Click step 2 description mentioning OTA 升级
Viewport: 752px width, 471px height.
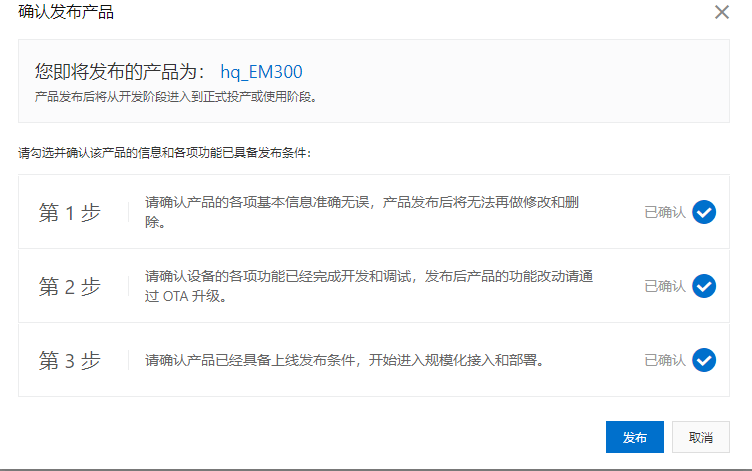[369, 286]
